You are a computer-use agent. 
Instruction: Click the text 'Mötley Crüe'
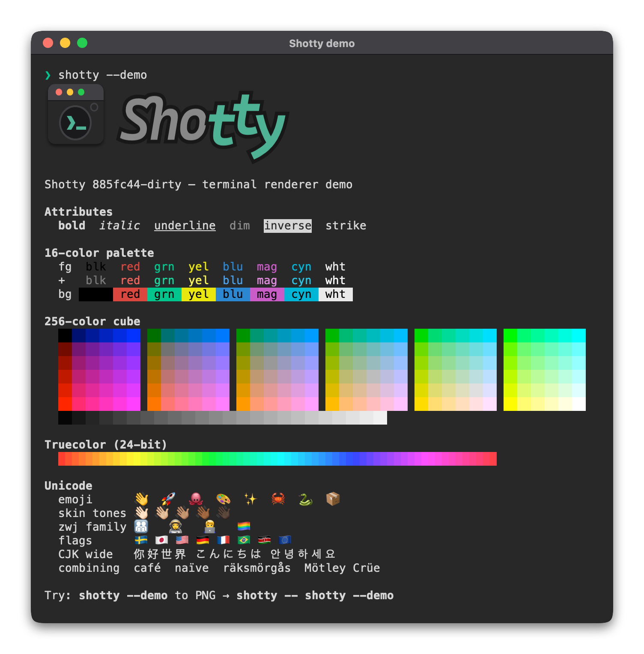342,568
